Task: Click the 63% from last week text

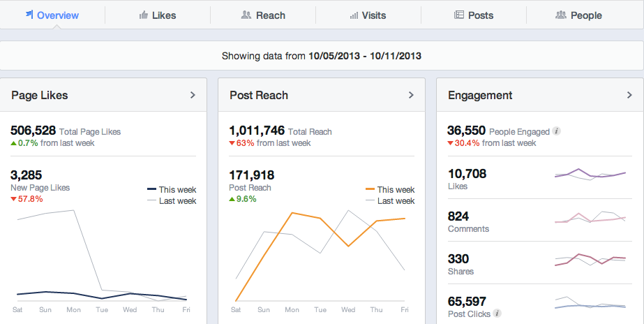Action: pyautogui.click(x=270, y=143)
